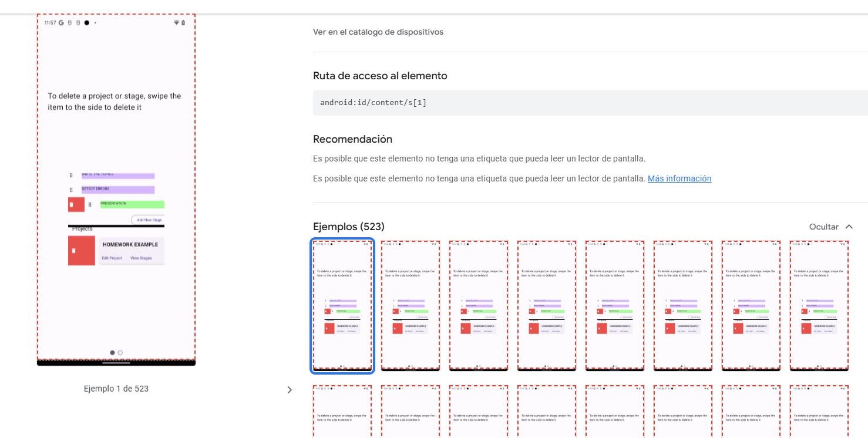
Task: Select the sixth example thumbnail in the first row
Action: [683, 306]
